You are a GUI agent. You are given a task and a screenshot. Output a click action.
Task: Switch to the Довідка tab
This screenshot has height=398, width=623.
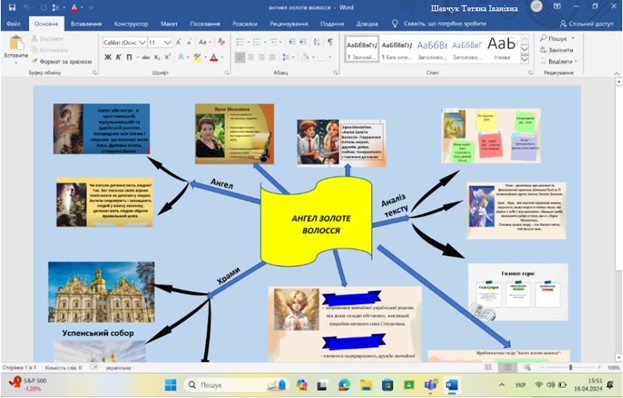click(x=367, y=24)
